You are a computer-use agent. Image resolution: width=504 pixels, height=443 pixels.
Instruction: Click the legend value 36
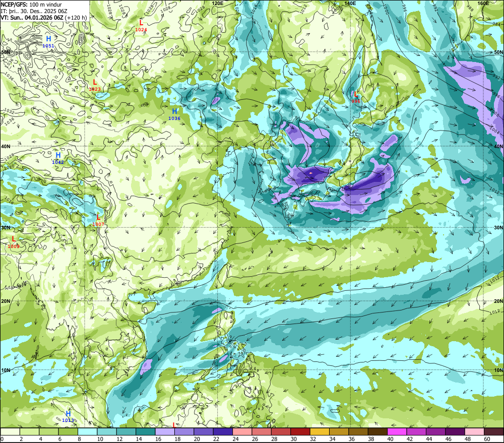pos(351,439)
